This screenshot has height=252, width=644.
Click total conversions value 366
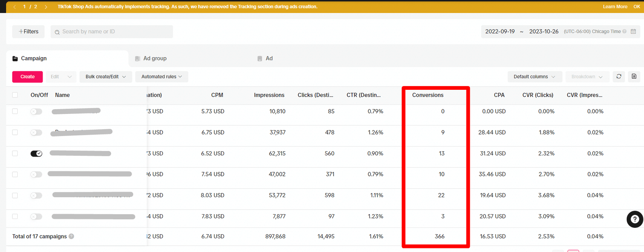440,236
